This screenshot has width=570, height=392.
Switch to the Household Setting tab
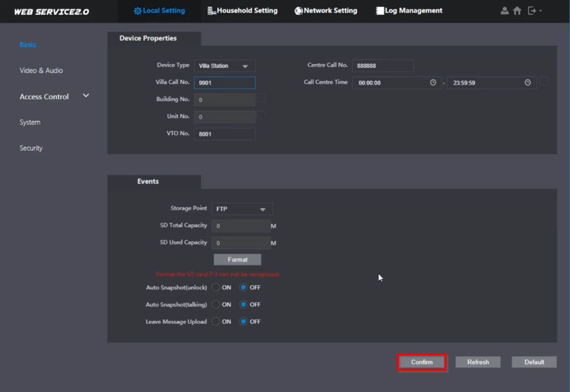(x=242, y=11)
